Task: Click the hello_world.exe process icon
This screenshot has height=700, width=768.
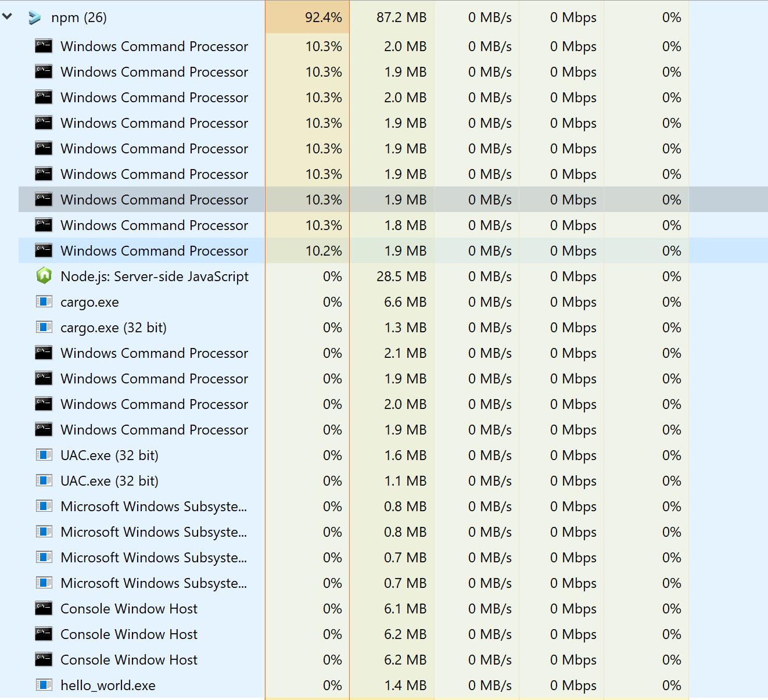Action: [x=44, y=685]
